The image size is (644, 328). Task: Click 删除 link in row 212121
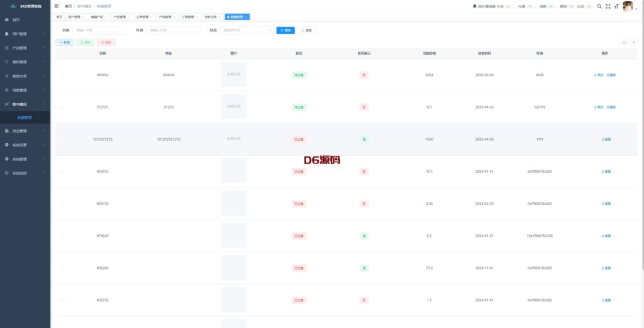611,107
